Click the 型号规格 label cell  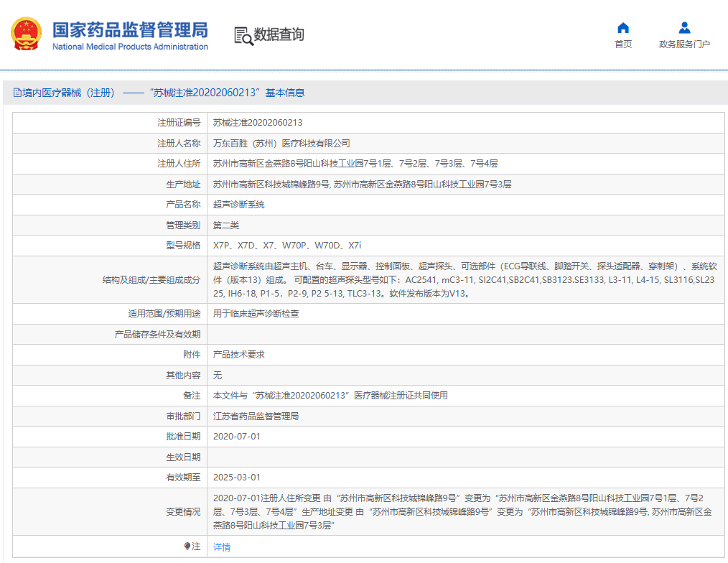110,246
